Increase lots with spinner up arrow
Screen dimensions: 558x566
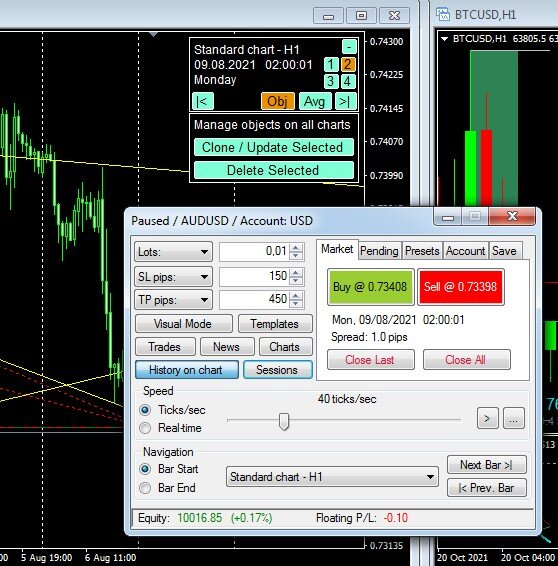(x=296, y=248)
